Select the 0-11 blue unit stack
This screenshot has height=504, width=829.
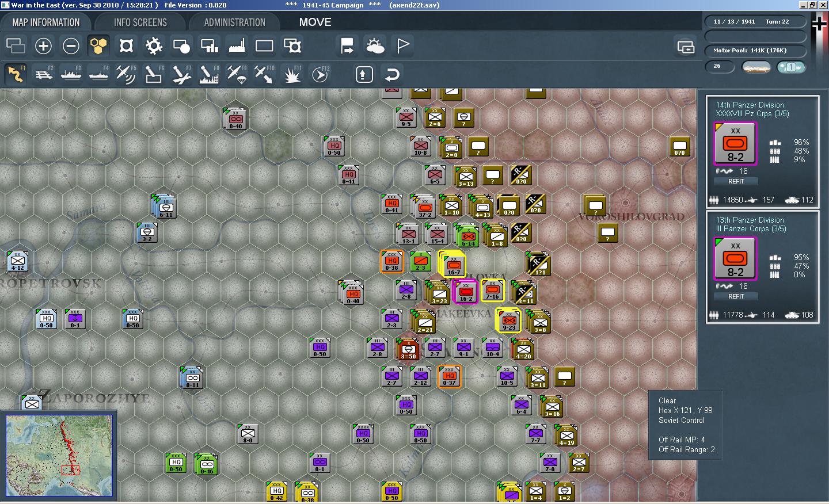point(192,377)
